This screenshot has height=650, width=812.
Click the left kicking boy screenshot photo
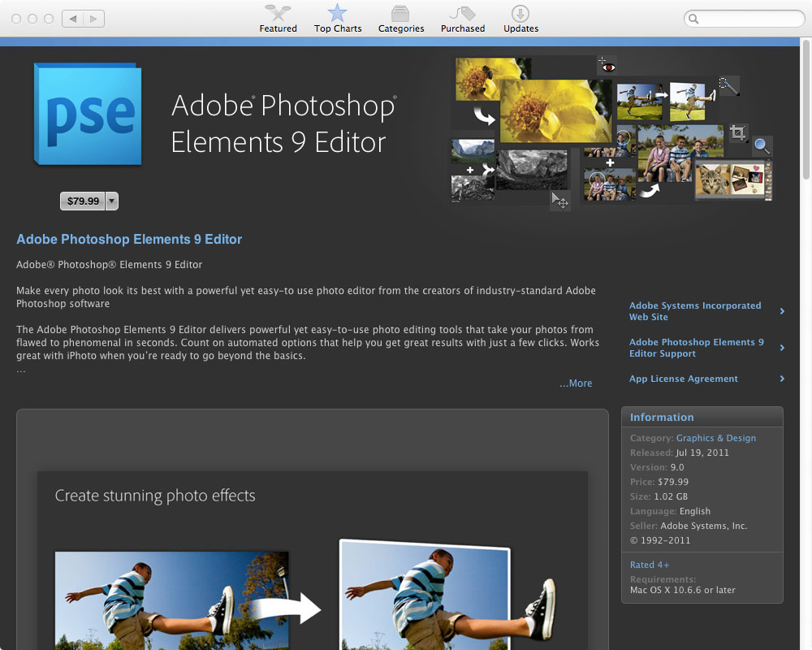click(171, 600)
